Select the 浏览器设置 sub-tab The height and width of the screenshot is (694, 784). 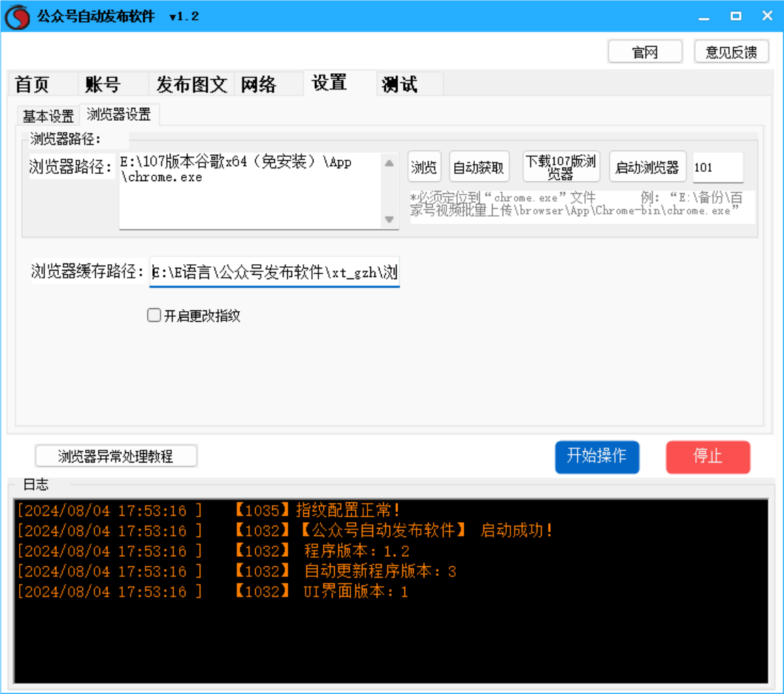pyautogui.click(x=119, y=114)
